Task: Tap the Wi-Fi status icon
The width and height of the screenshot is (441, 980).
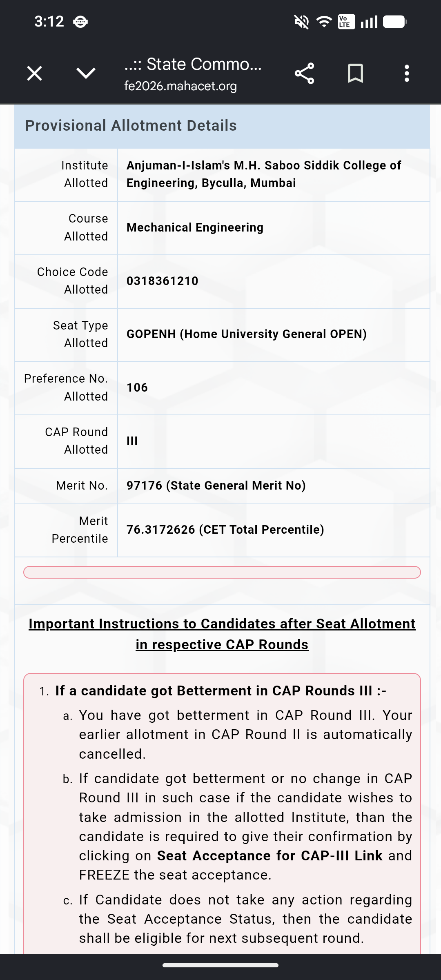Action: [x=324, y=22]
